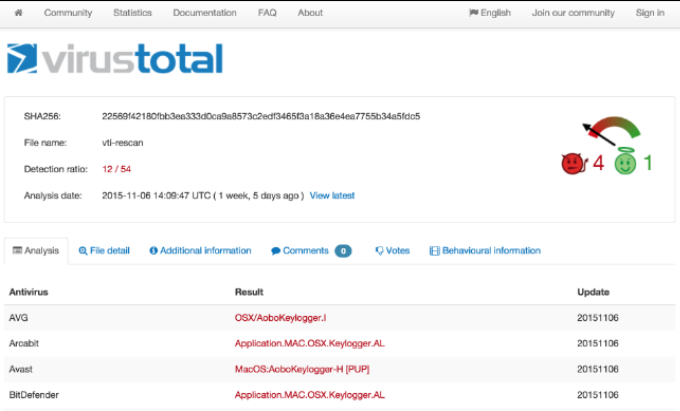Open the FAQ page
Image resolution: width=680 pixels, height=411 pixels.
pyautogui.click(x=267, y=13)
